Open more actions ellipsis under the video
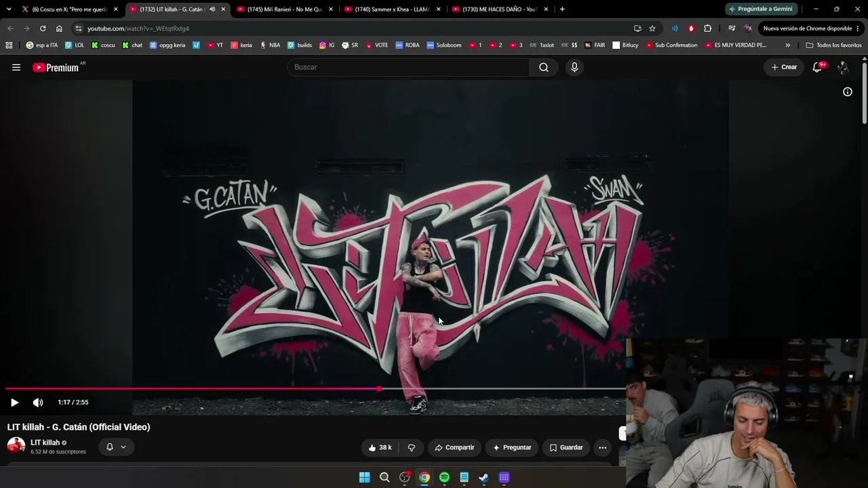The image size is (868, 488). pos(603,447)
